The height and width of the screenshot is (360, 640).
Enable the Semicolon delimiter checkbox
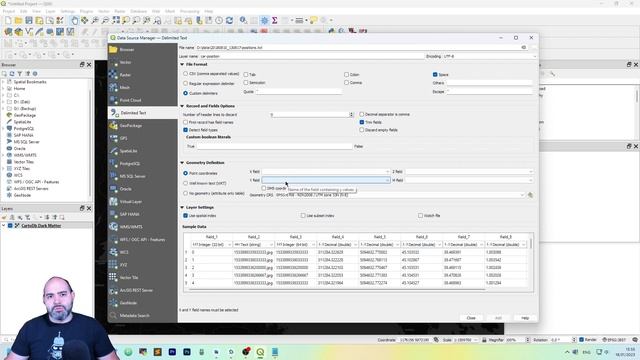click(x=246, y=82)
